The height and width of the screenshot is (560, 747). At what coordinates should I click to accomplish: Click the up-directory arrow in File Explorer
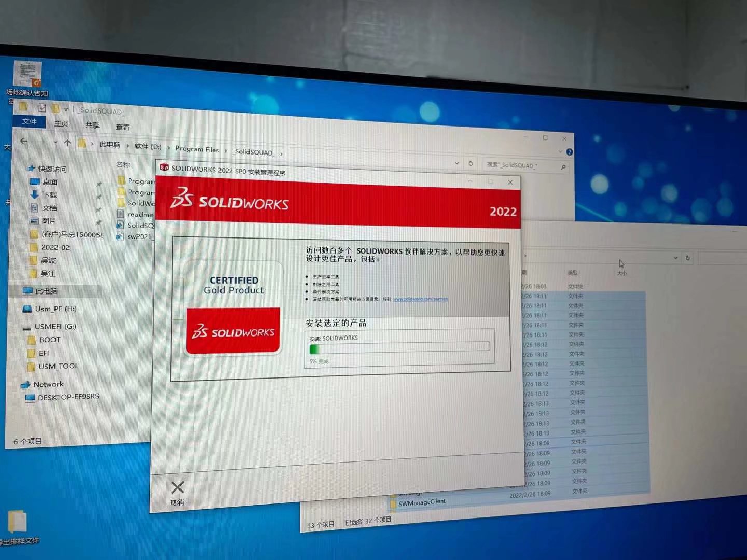[67, 143]
